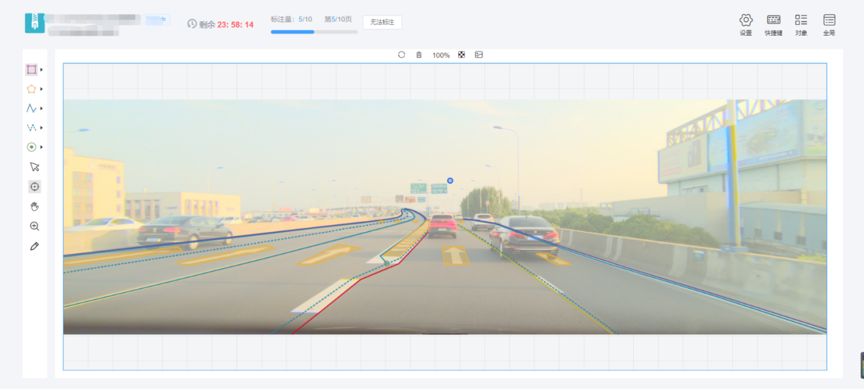Click the 无法标注 button
Screen dimensions: 864x390
click(x=382, y=23)
